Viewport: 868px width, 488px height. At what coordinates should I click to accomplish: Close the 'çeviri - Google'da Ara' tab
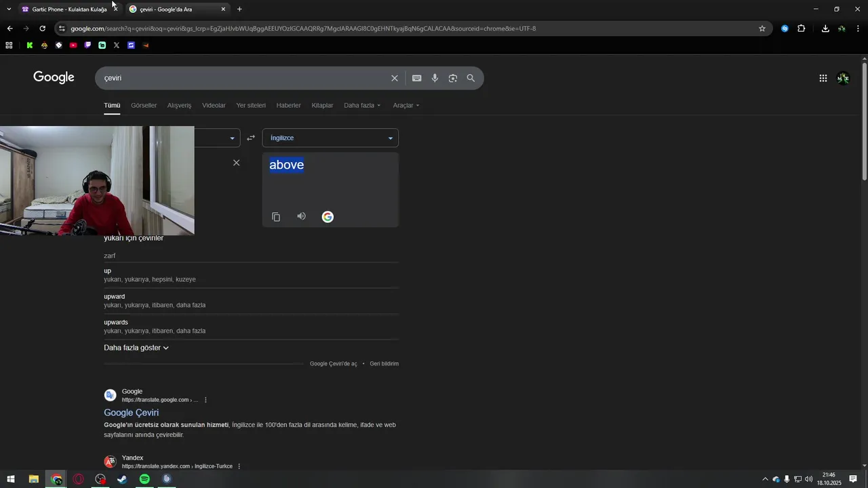coord(223,9)
